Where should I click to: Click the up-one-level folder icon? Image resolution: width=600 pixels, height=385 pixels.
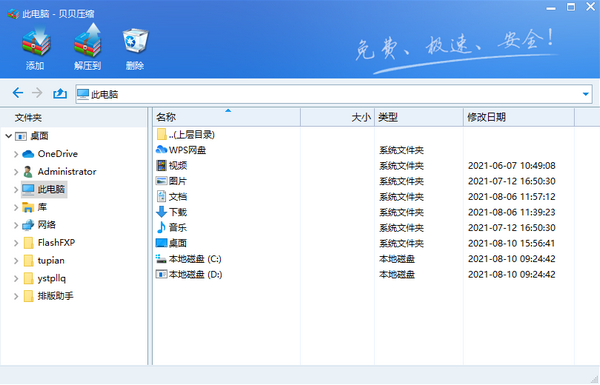coord(60,93)
